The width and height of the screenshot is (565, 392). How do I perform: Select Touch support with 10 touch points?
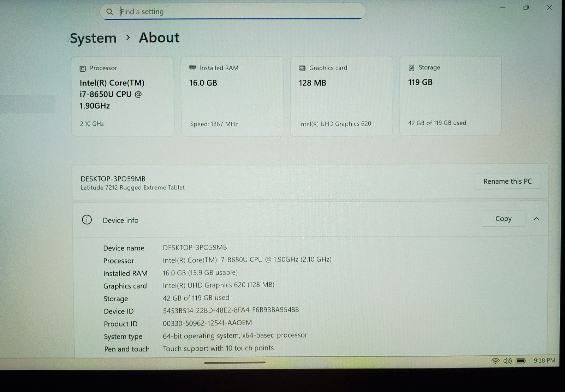pyautogui.click(x=218, y=348)
